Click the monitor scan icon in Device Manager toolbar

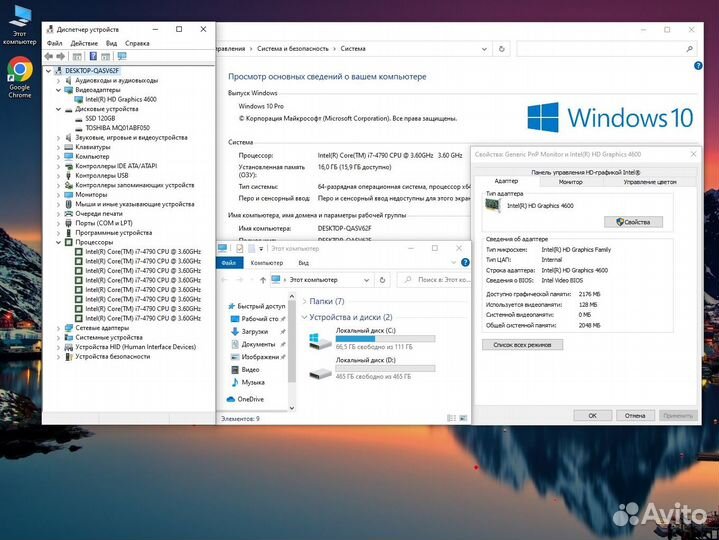pos(122,56)
